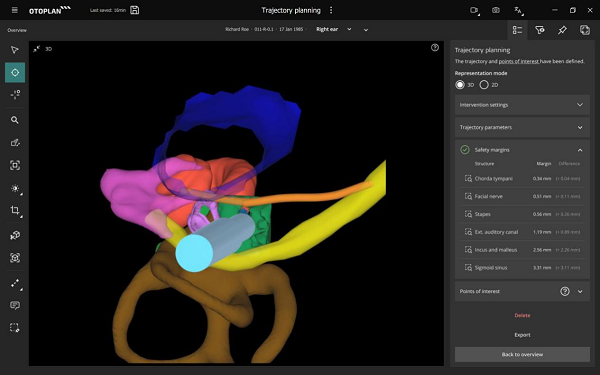Click the Chorda tympani margin 0.34 mm
This screenshot has width=600, height=375.
point(542,179)
